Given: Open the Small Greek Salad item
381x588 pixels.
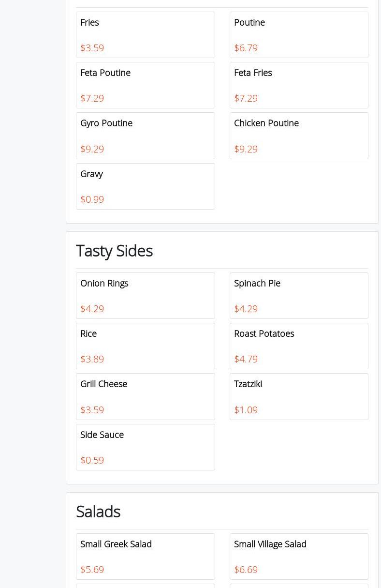Looking at the screenshot, I should tap(145, 557).
